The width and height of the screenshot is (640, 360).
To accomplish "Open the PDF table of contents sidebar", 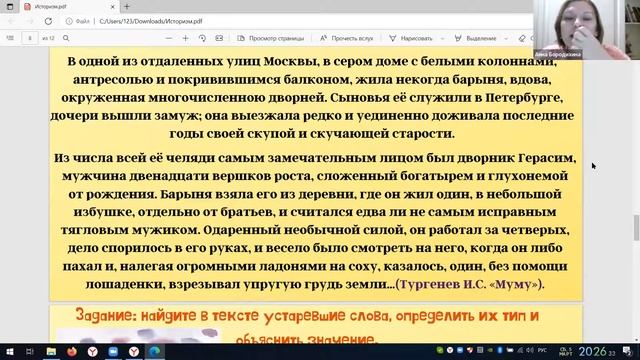I will click(10, 38).
